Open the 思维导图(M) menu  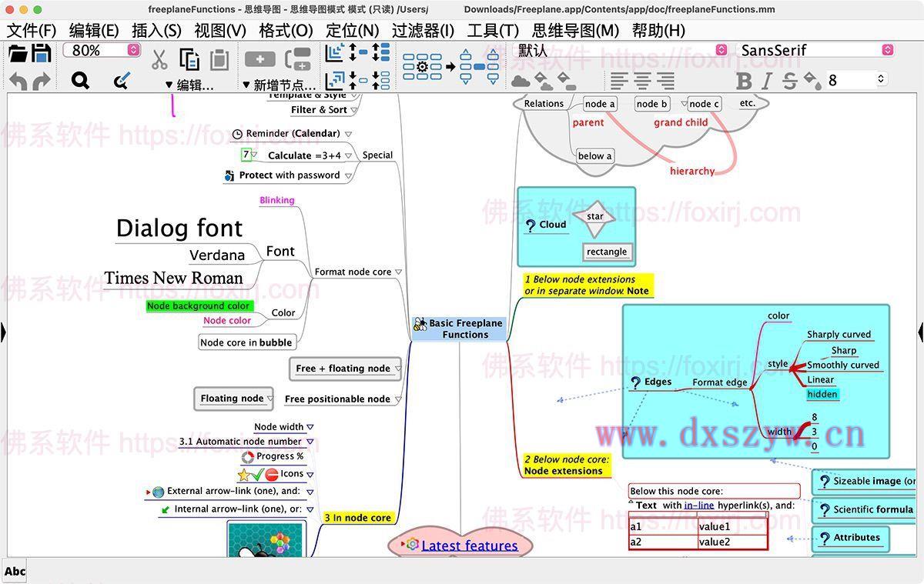click(575, 30)
